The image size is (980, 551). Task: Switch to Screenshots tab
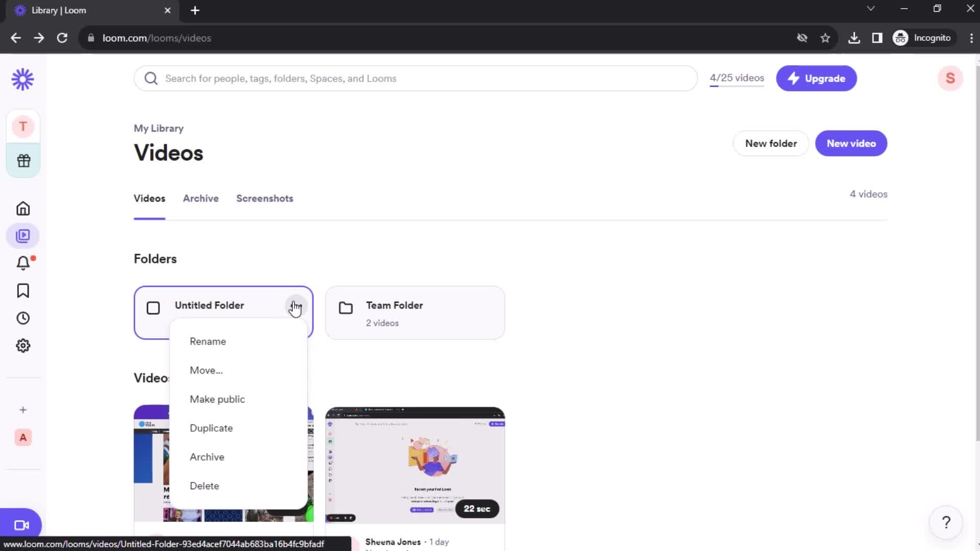(x=264, y=198)
